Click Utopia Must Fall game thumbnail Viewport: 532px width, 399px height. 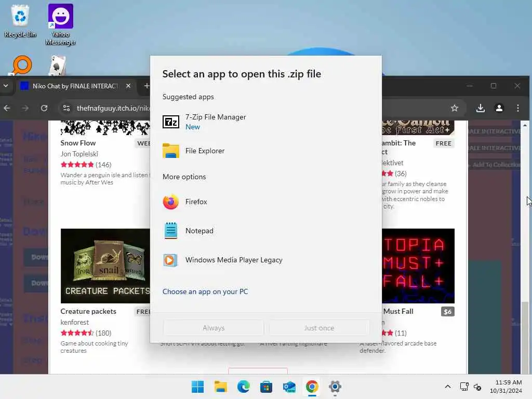pyautogui.click(x=418, y=266)
